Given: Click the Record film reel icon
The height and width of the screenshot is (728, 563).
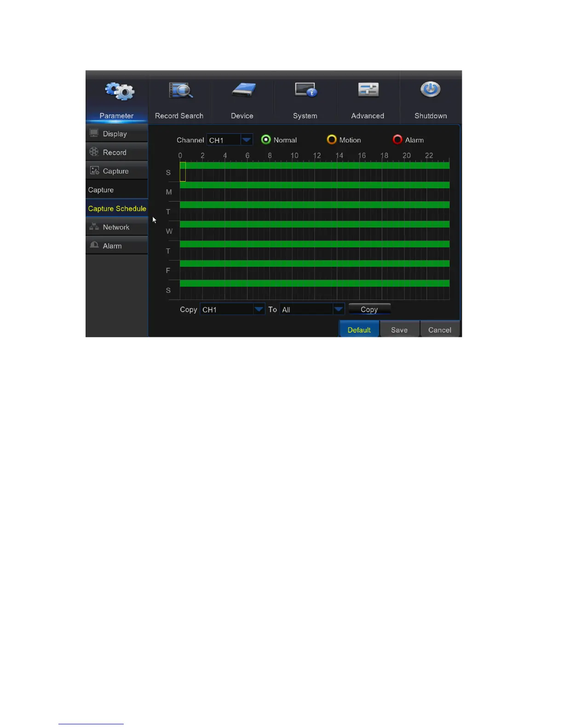Looking at the screenshot, I should pyautogui.click(x=94, y=152).
